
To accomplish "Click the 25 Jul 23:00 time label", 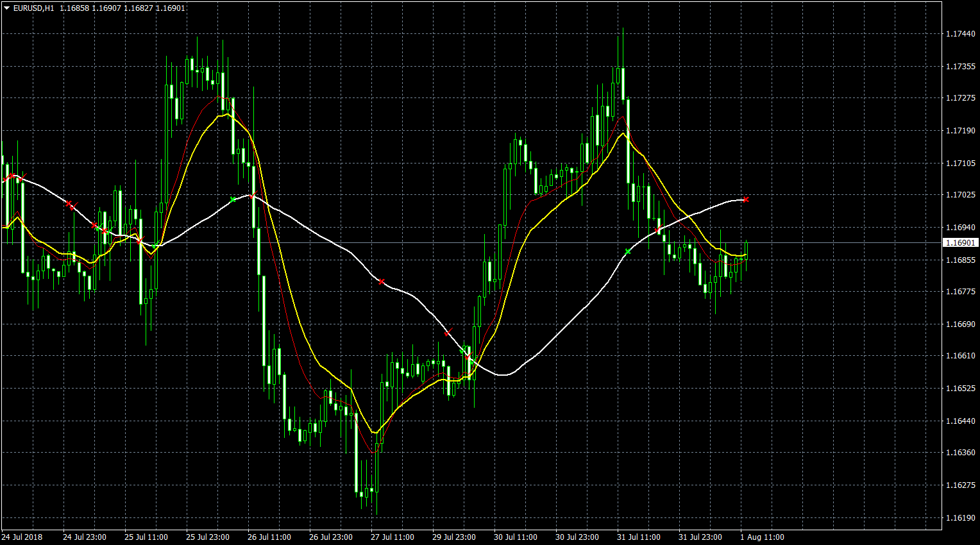I will point(208,537).
